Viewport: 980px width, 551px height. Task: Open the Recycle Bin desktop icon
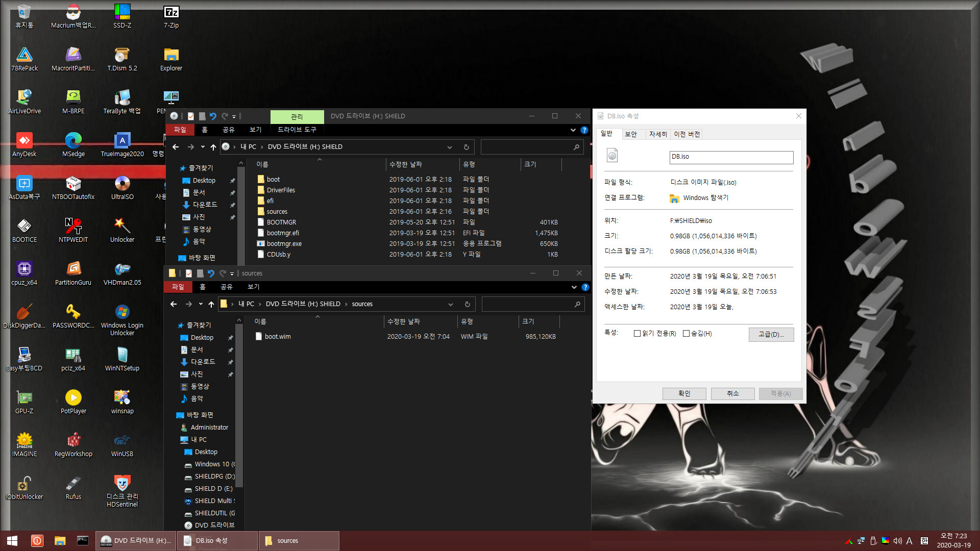24,16
